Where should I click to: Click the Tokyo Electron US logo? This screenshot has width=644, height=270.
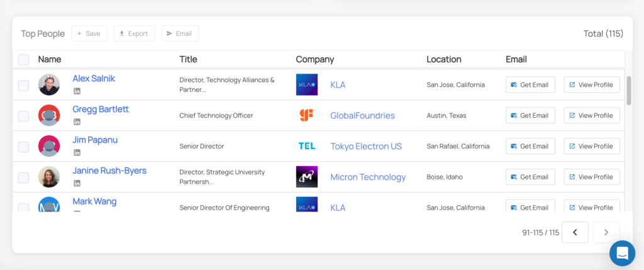(306, 146)
